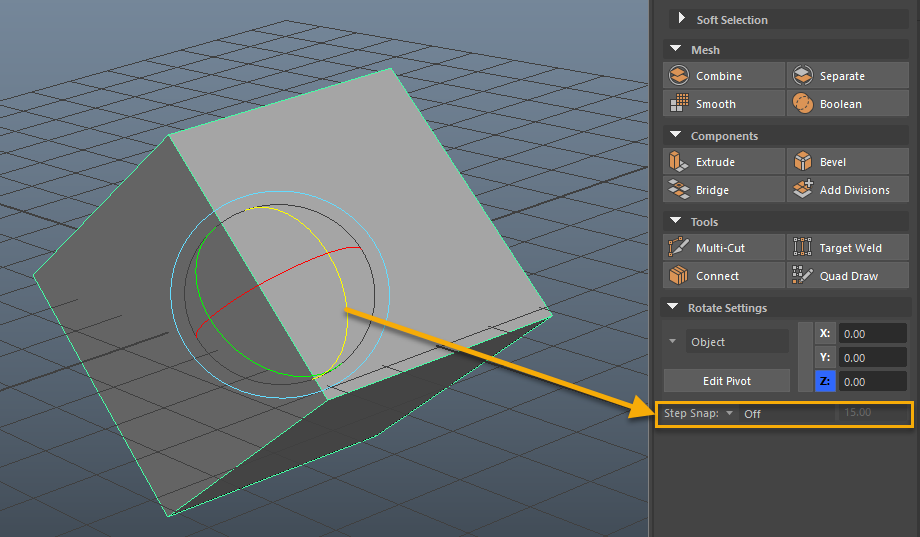Image resolution: width=920 pixels, height=537 pixels.
Task: Select the Connect tool icon
Action: click(x=679, y=275)
